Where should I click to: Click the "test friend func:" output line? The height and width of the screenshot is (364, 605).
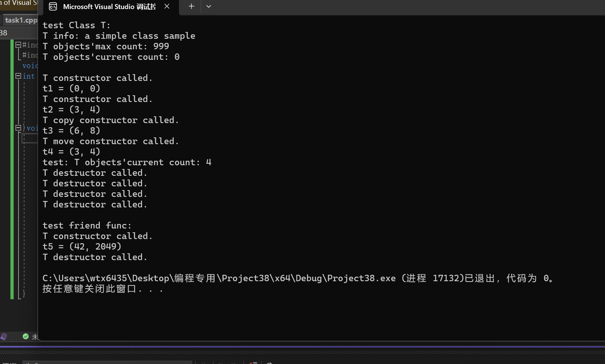87,225
